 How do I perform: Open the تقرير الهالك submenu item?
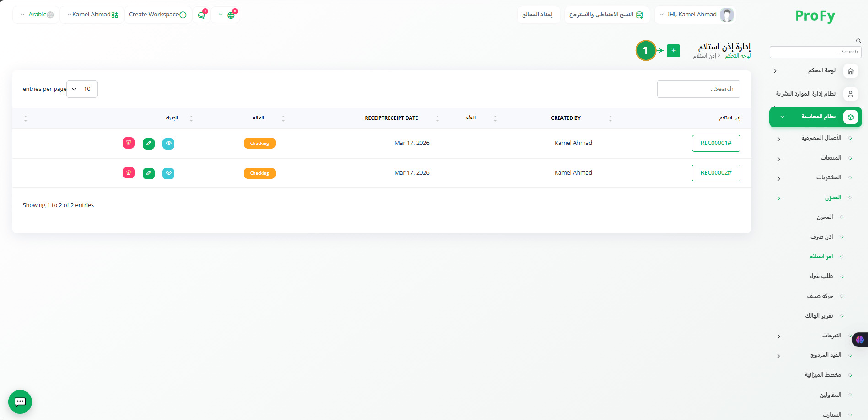pyautogui.click(x=819, y=316)
